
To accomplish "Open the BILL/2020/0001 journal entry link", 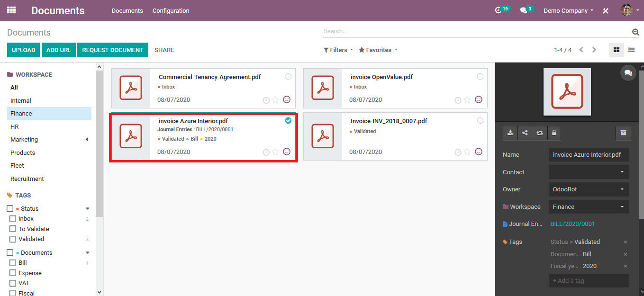I will tap(572, 224).
